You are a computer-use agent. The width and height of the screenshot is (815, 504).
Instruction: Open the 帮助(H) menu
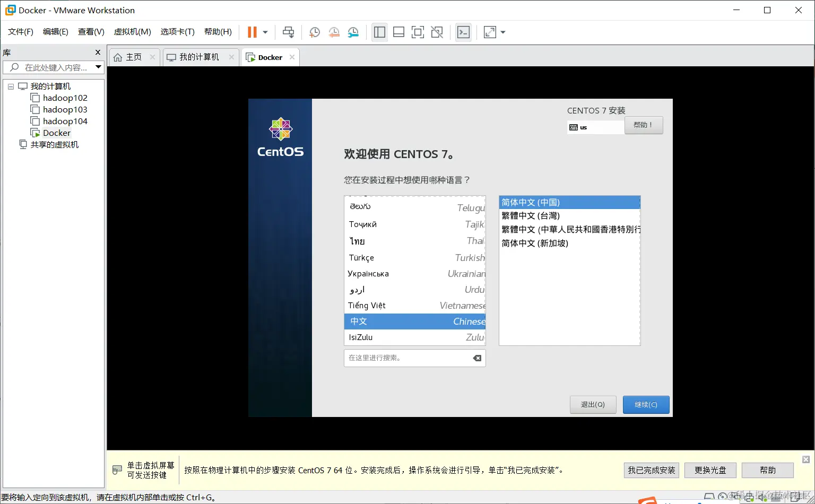pyautogui.click(x=218, y=32)
